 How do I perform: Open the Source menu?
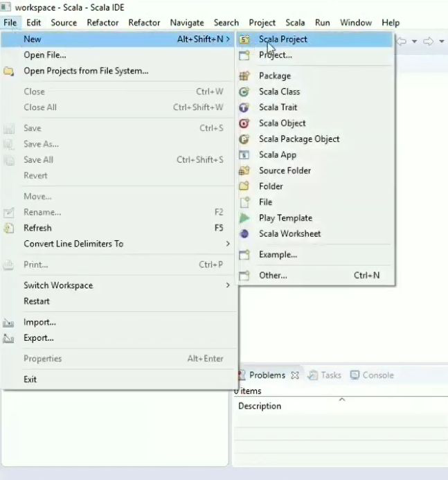click(x=64, y=23)
